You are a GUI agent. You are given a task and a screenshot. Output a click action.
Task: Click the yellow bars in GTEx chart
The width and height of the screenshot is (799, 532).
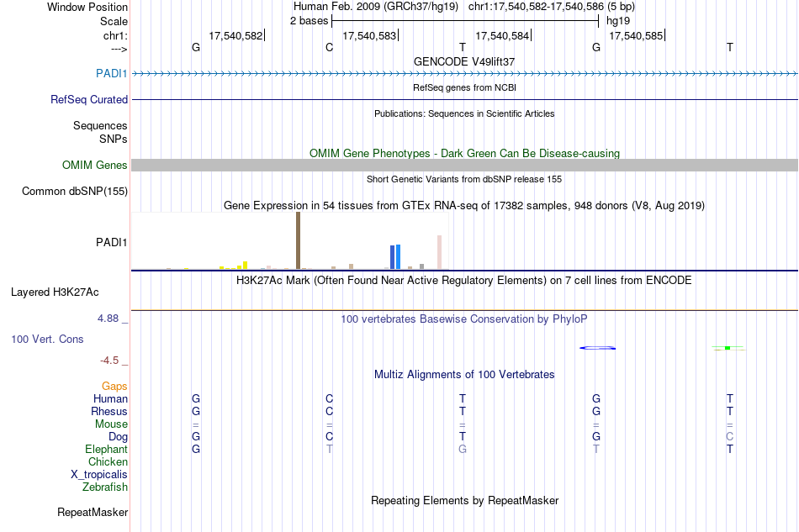click(x=234, y=266)
